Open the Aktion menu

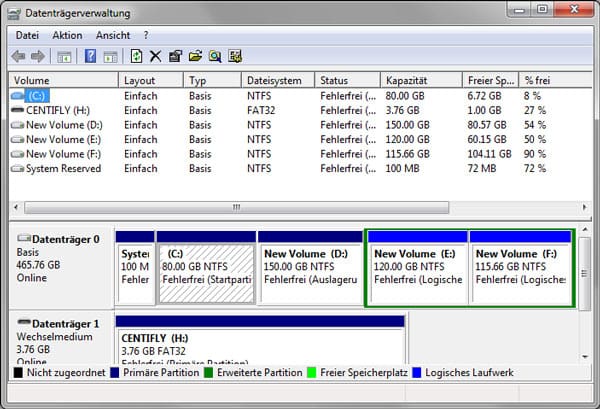click(x=67, y=35)
